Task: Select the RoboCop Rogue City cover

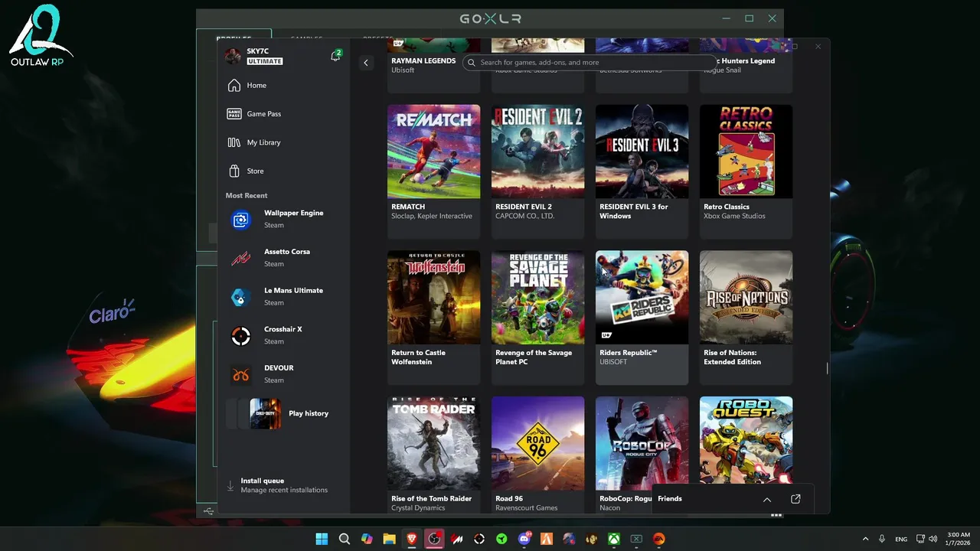Action: pos(642,443)
